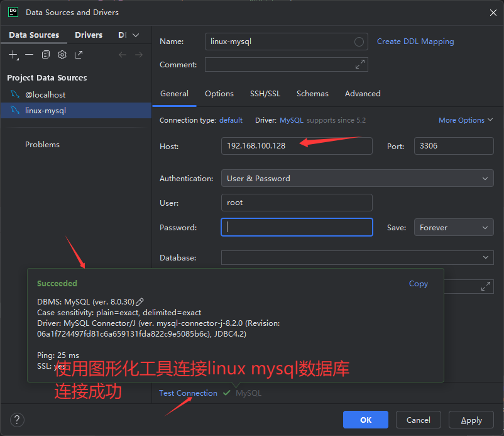
Task: Focus the Name input field
Action: coord(287,42)
